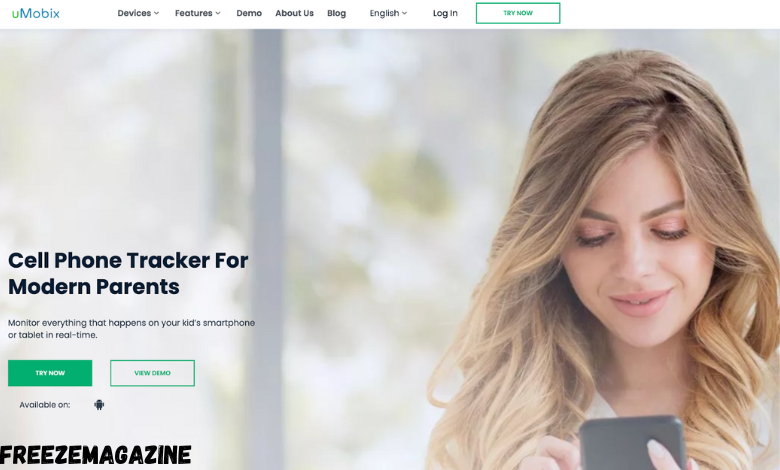Visit the Blog section

tap(336, 13)
